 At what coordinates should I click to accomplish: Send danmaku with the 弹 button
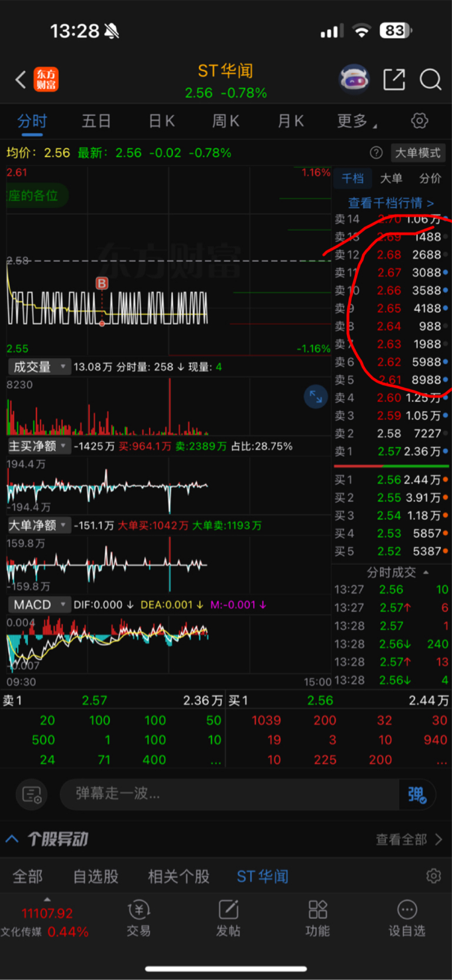(x=417, y=795)
